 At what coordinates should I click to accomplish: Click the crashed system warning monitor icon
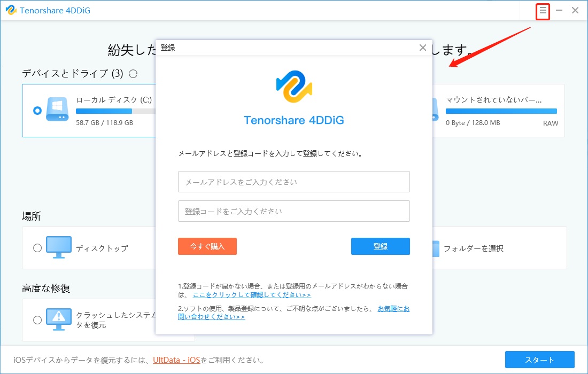[58, 320]
